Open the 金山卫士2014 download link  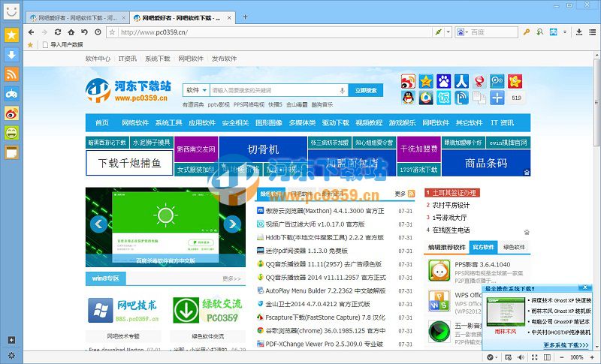318,304
